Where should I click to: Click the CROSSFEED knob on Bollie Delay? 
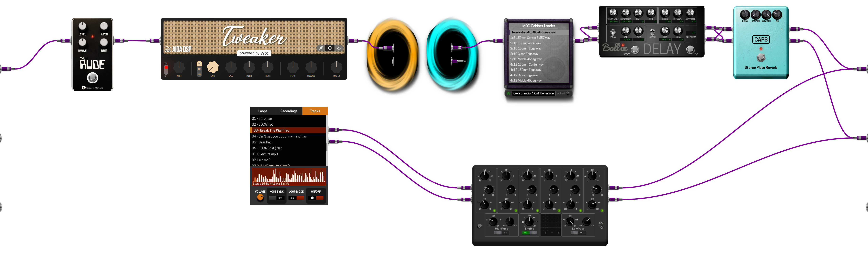click(x=690, y=13)
